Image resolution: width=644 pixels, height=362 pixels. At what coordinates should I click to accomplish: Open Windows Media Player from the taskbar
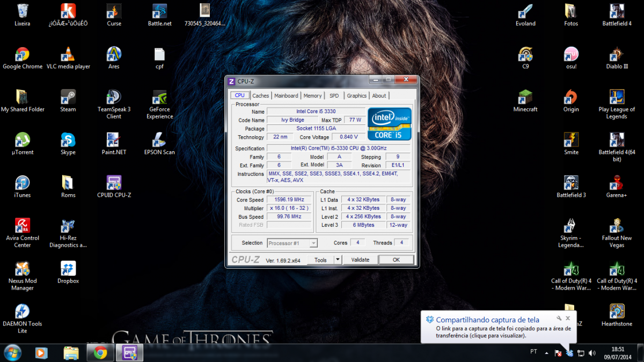tap(41, 352)
